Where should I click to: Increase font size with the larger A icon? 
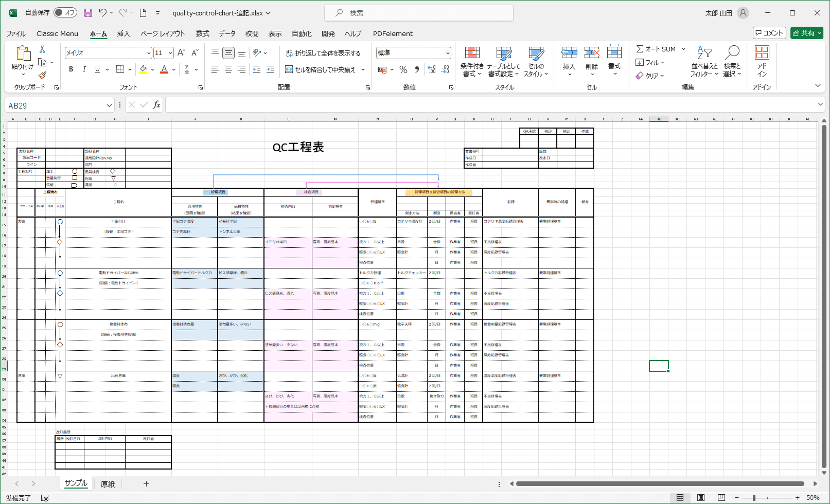tap(181, 53)
